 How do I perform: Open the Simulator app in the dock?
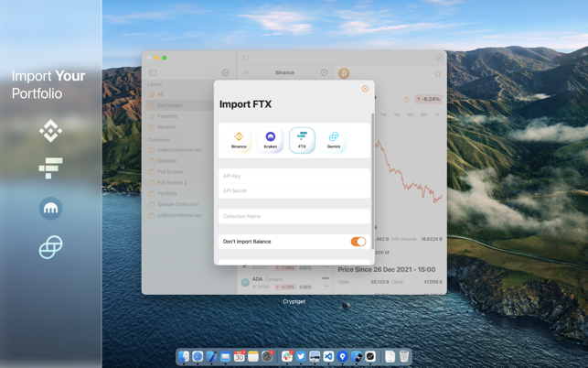coord(357,356)
